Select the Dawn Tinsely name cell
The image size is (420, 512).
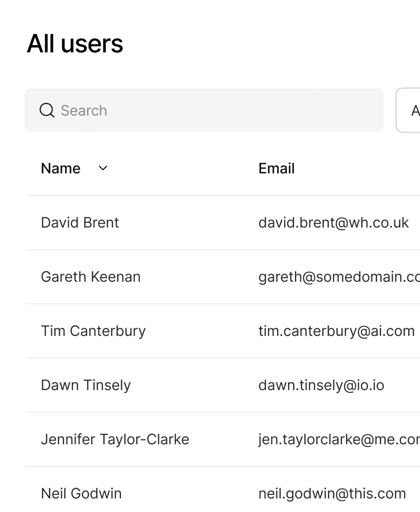[86, 385]
